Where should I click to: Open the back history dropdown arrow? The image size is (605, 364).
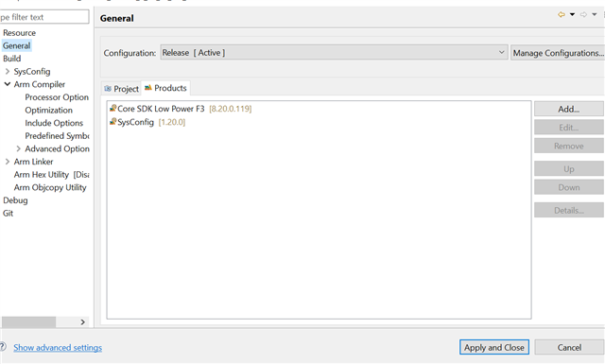[x=572, y=15]
